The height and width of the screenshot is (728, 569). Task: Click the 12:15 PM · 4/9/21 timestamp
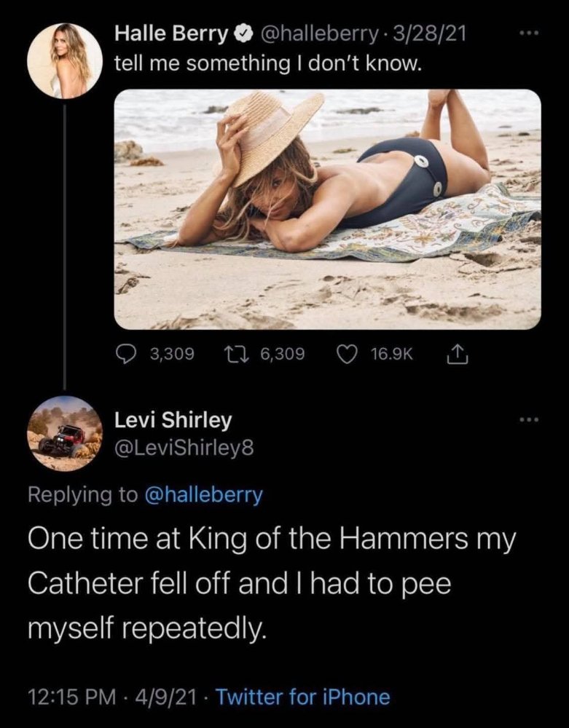pyautogui.click(x=114, y=697)
